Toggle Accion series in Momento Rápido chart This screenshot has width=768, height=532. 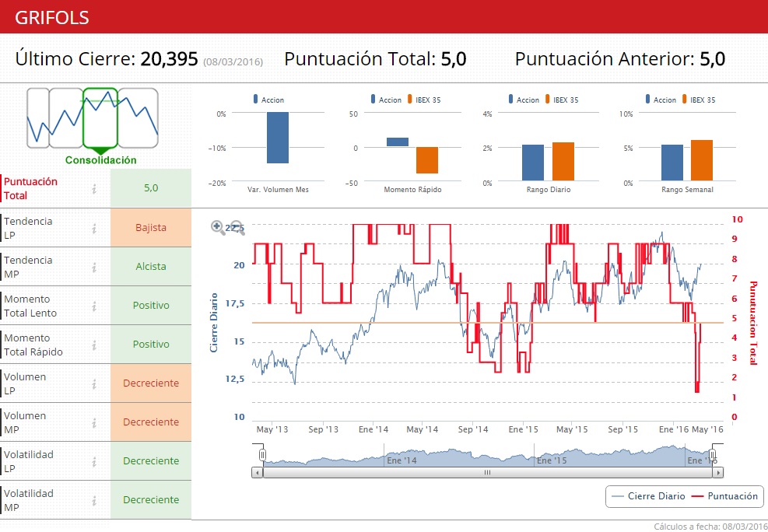click(386, 100)
